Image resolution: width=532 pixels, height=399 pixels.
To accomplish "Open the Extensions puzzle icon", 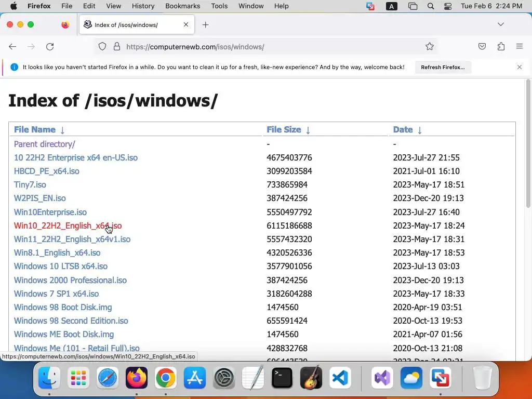I will (501, 46).
